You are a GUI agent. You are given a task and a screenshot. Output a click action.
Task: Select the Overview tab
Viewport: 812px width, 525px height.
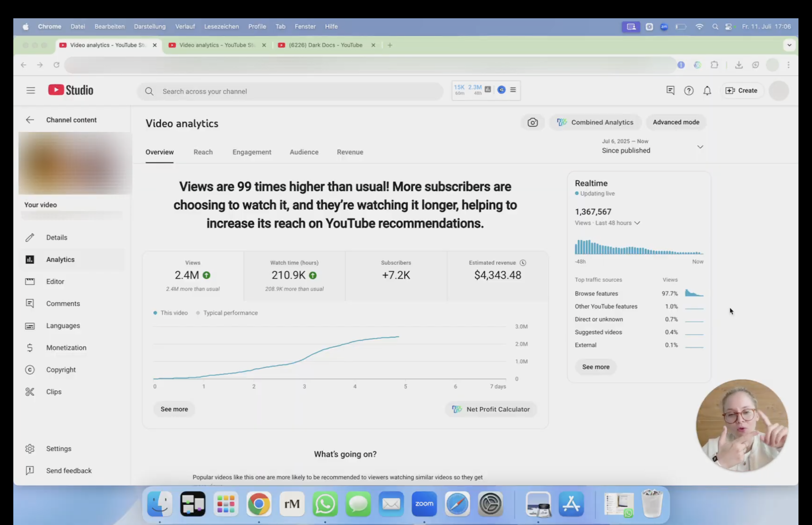[x=159, y=152]
